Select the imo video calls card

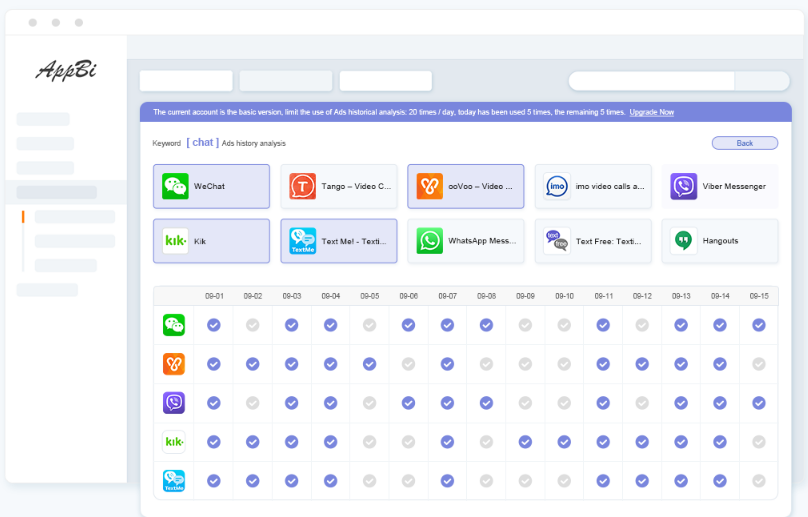(593, 187)
